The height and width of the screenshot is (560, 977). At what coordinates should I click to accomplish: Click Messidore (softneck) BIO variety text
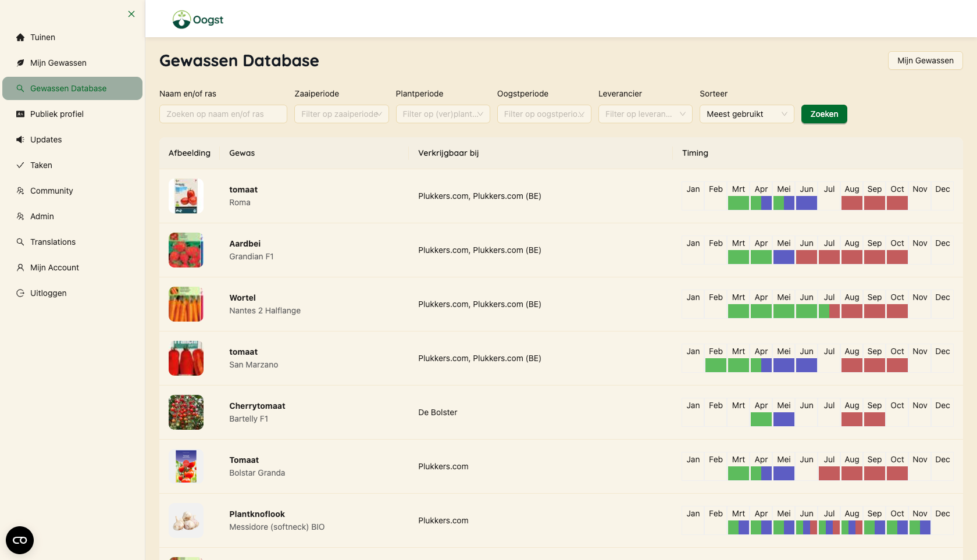tap(277, 527)
